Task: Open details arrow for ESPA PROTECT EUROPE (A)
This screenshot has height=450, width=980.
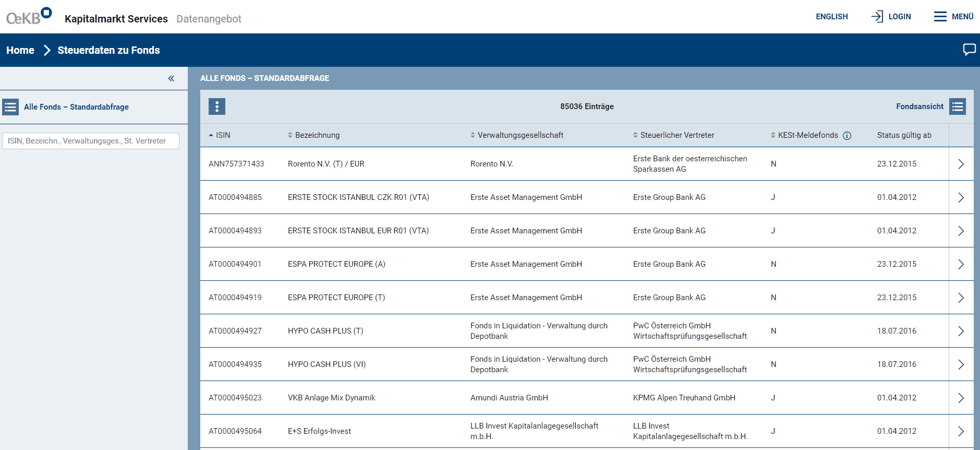Action: [x=961, y=264]
